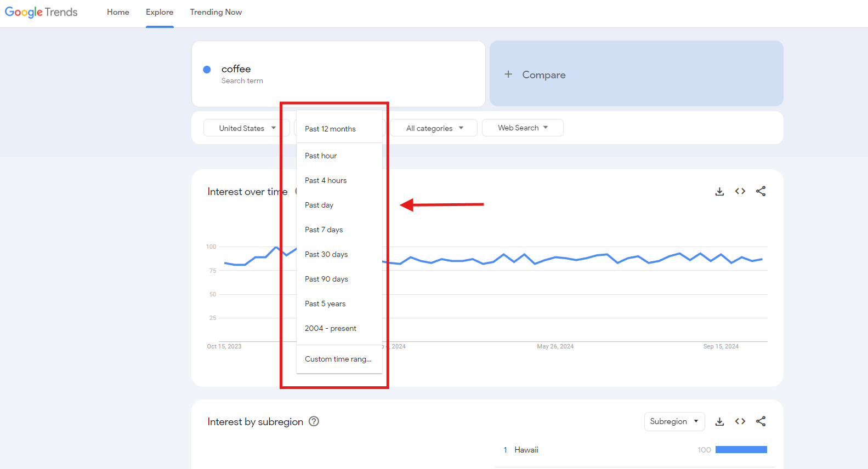The width and height of the screenshot is (868, 469).
Task: Share the Interest by subregion panel
Action: point(761,421)
